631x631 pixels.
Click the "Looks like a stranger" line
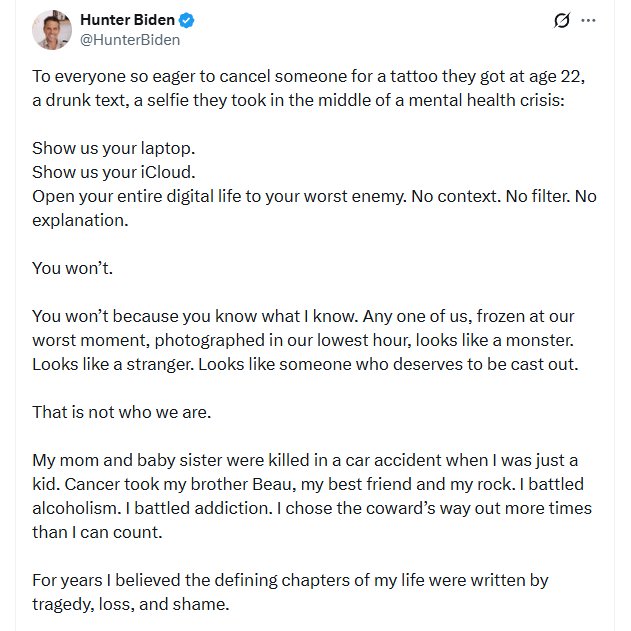(x=305, y=364)
